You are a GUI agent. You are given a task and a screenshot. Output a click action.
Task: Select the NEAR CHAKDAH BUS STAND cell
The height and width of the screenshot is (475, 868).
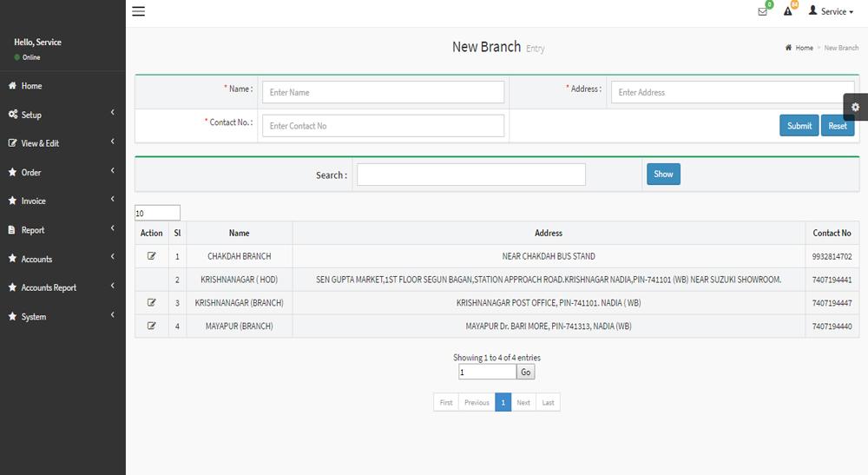point(549,256)
